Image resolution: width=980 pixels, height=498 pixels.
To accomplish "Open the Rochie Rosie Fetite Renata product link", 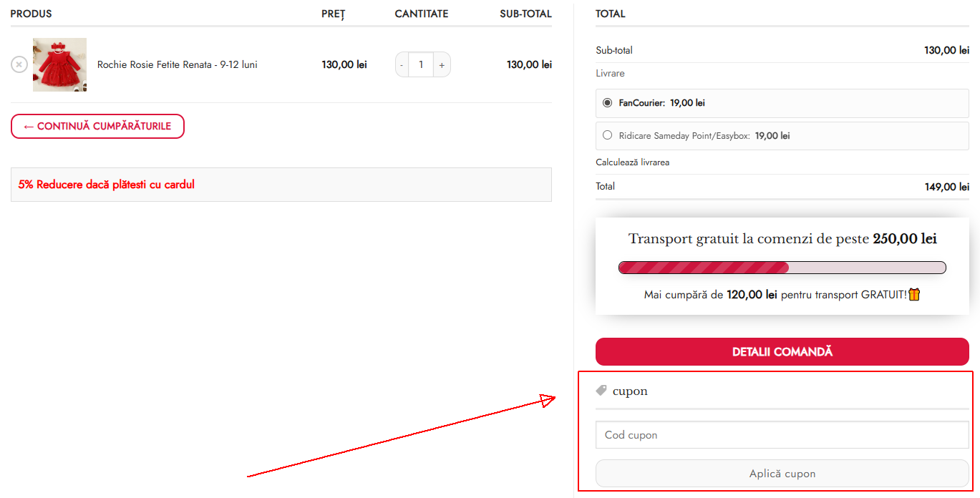I will [x=178, y=64].
